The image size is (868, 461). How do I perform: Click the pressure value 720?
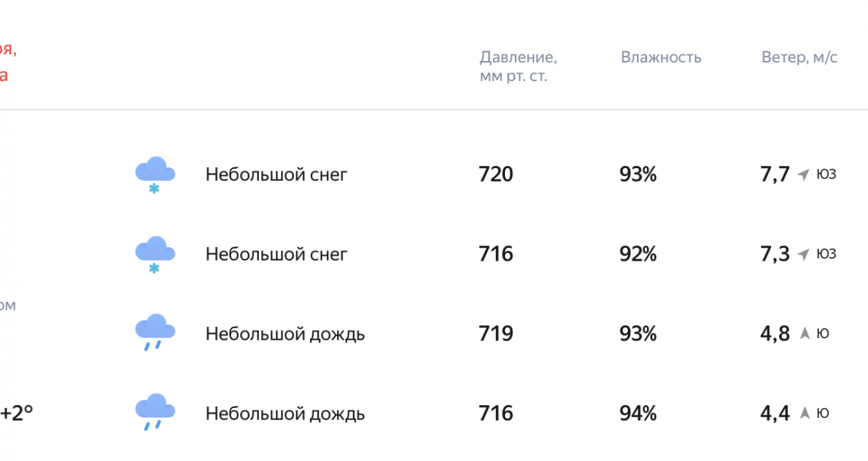(x=496, y=174)
